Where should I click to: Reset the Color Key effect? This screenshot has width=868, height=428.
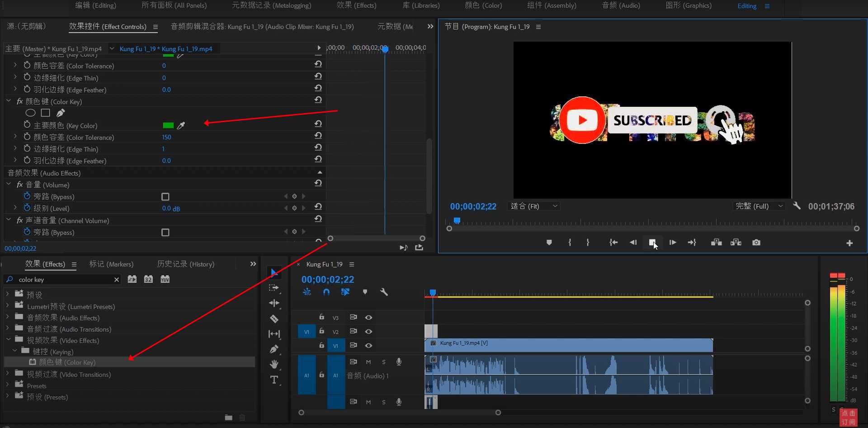coord(318,100)
